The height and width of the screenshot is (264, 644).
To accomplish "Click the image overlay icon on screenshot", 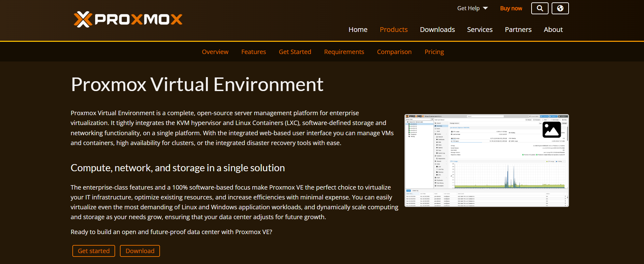I will coord(552,130).
